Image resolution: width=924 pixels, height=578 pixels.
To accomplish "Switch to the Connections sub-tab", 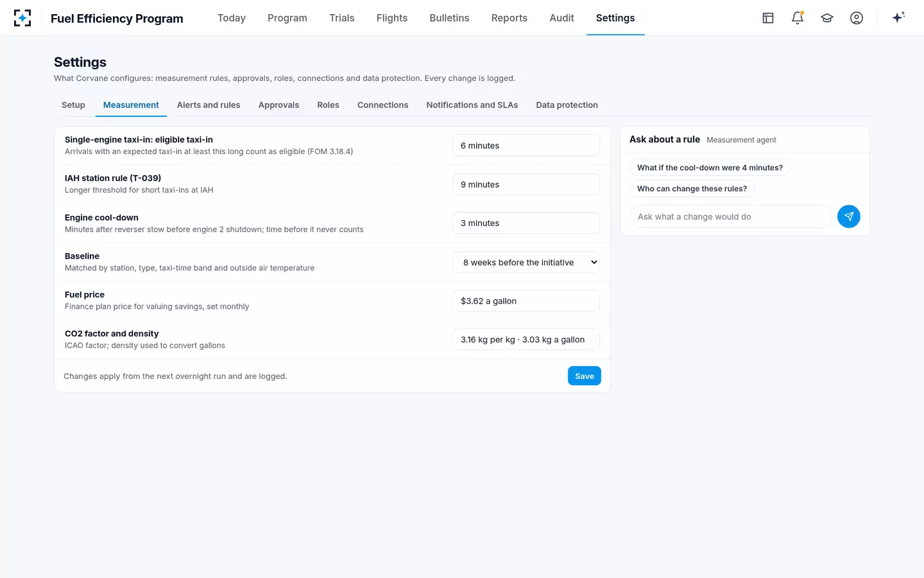I will point(383,105).
